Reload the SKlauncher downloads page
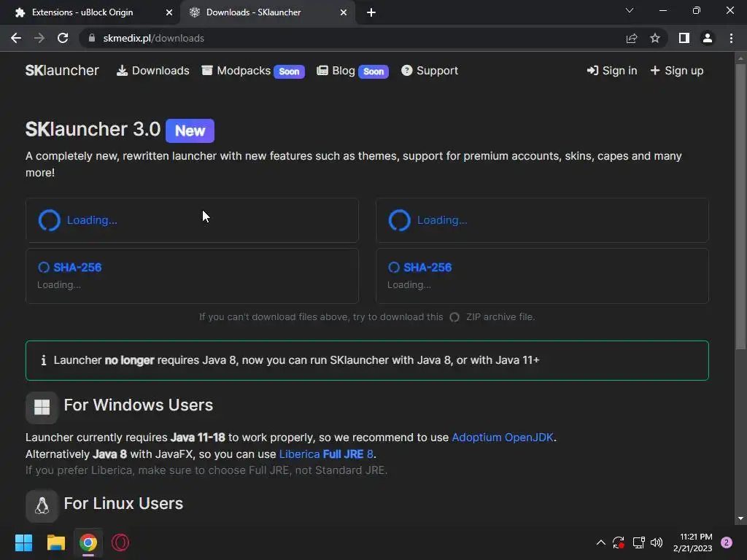 (63, 38)
